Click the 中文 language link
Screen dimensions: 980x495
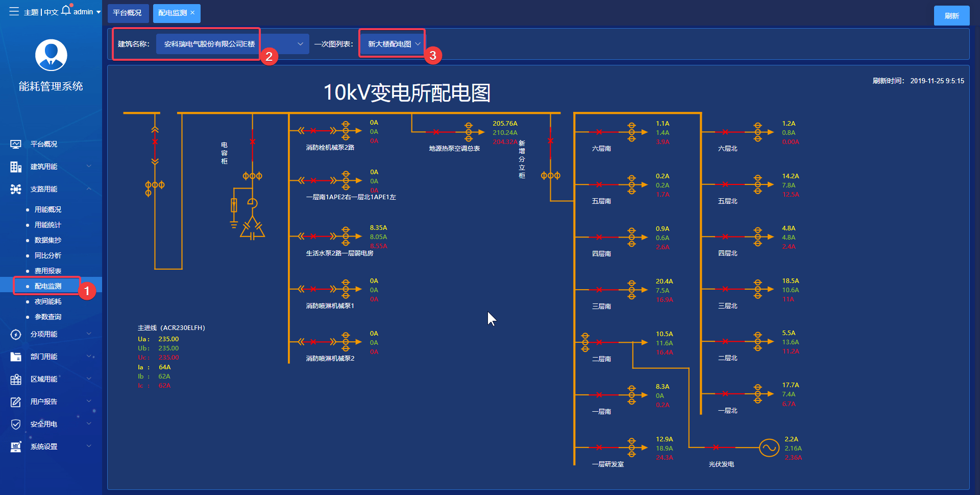point(51,12)
